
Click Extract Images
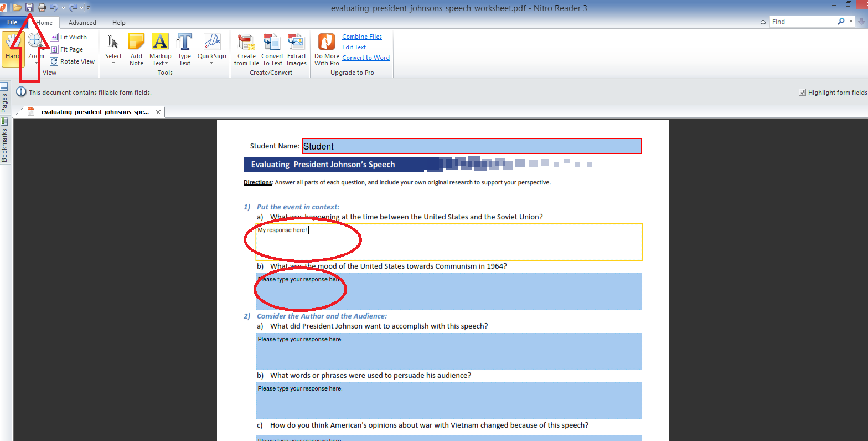[297, 49]
